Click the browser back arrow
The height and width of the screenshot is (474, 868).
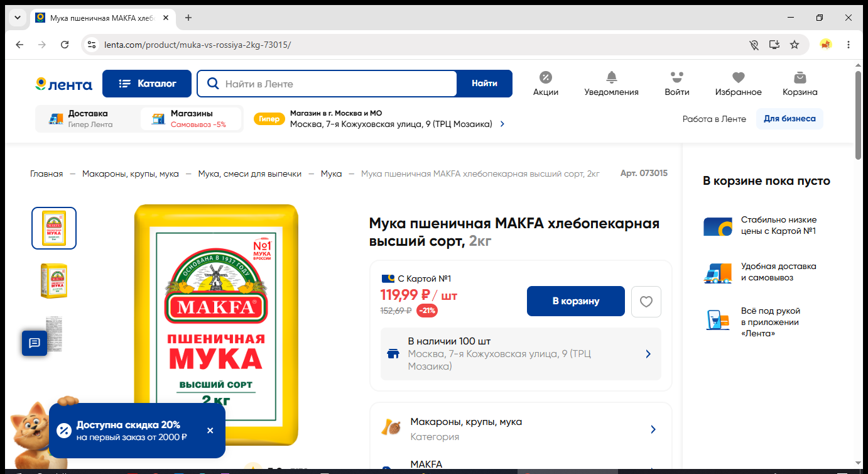[x=19, y=45]
